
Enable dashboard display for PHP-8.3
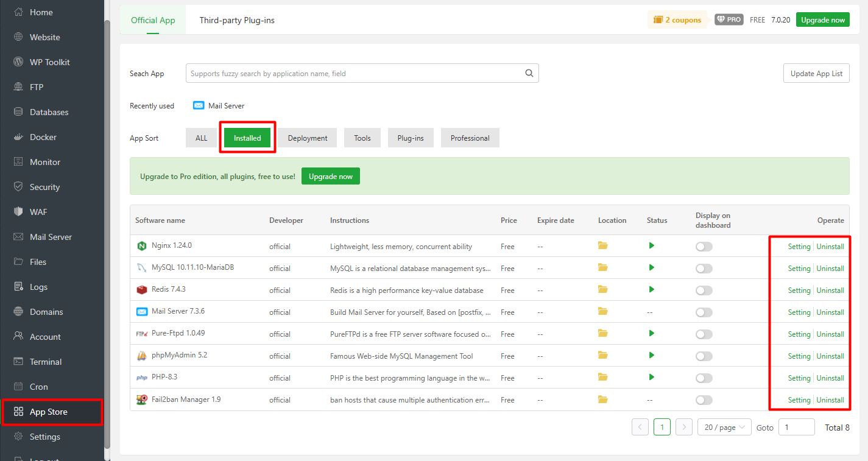(704, 378)
